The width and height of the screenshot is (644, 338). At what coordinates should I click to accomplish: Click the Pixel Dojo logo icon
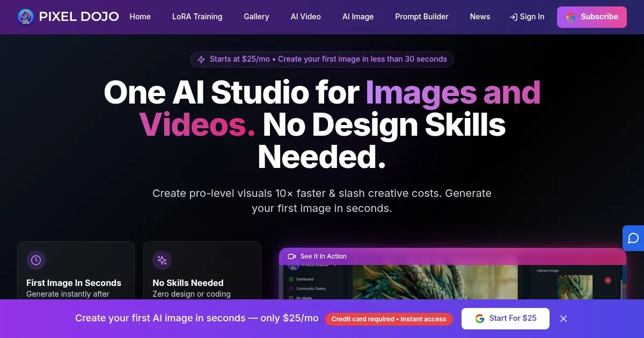26,17
